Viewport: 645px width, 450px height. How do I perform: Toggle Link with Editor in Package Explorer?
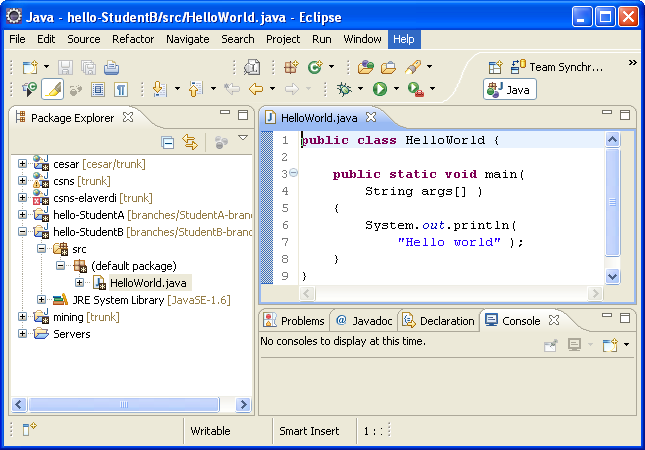(x=190, y=143)
